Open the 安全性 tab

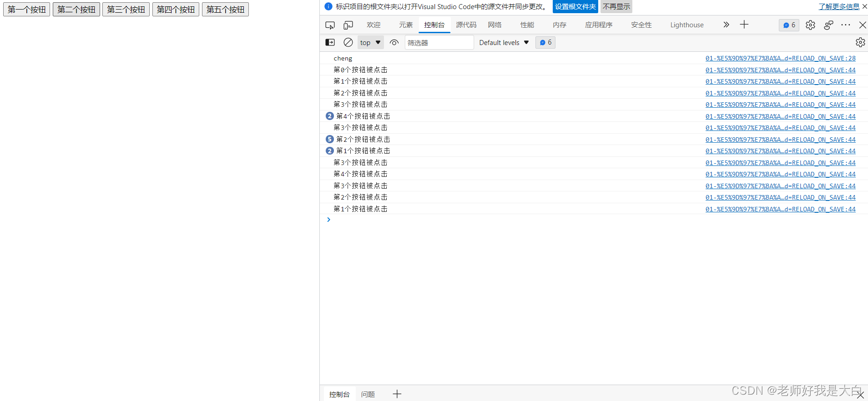pos(641,25)
